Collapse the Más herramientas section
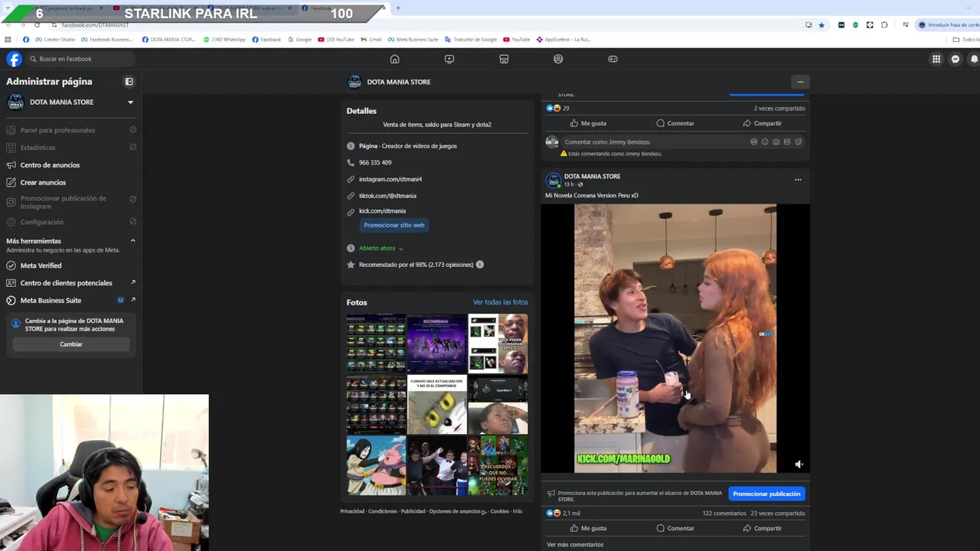Image resolution: width=980 pixels, height=551 pixels. pyautogui.click(x=132, y=240)
